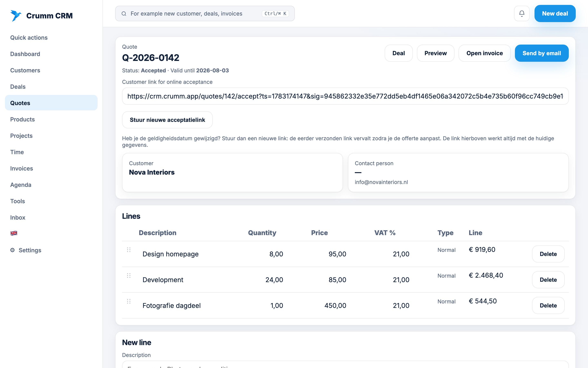Click the Price column header
The width and height of the screenshot is (588, 368).
[x=320, y=233]
